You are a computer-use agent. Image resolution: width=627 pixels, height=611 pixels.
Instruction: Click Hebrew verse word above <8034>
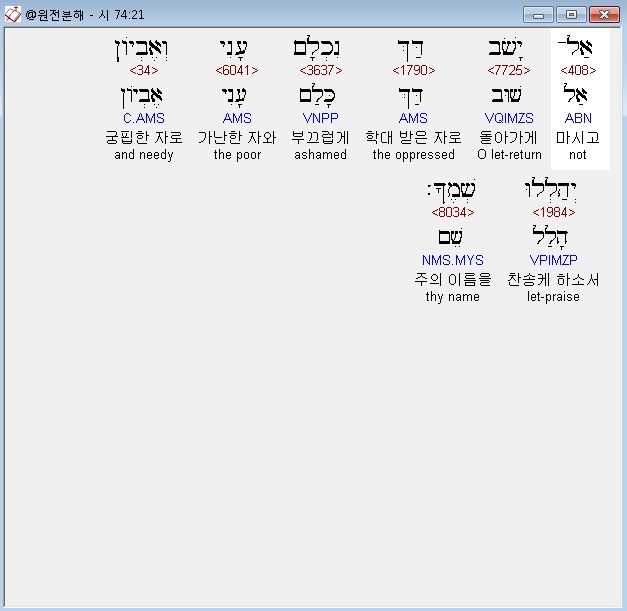(452, 191)
